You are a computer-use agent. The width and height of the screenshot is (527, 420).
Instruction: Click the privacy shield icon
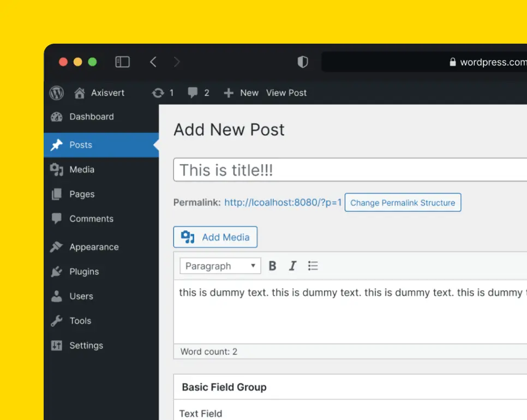point(302,62)
